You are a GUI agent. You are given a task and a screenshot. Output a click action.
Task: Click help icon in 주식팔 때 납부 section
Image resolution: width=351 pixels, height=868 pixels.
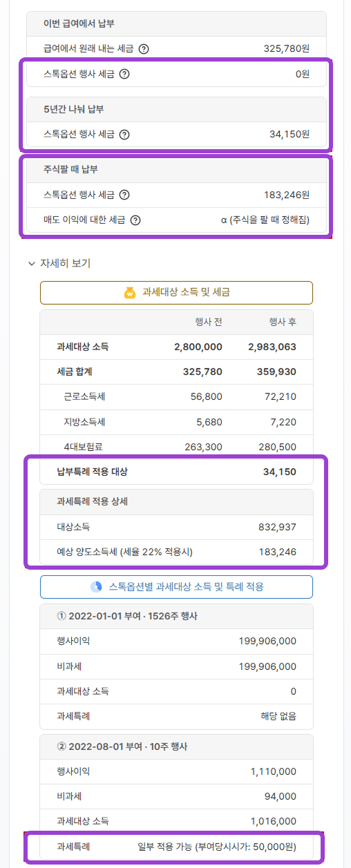(124, 195)
